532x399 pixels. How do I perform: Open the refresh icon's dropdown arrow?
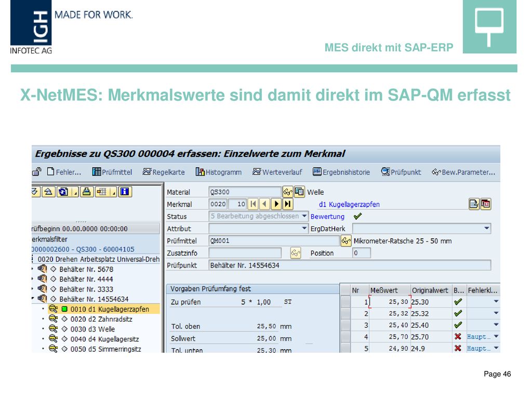click(75, 192)
